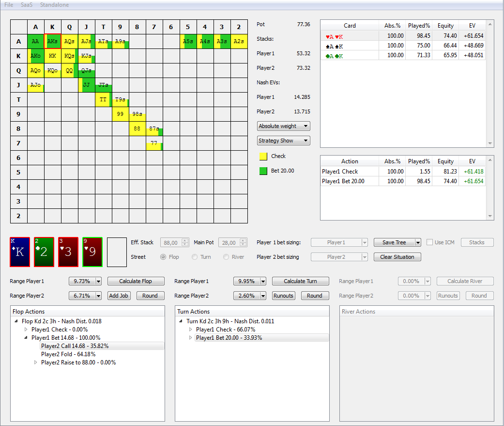Open the Strategy Show dropdown
Viewport: 504px width, 426px height.
(x=284, y=141)
